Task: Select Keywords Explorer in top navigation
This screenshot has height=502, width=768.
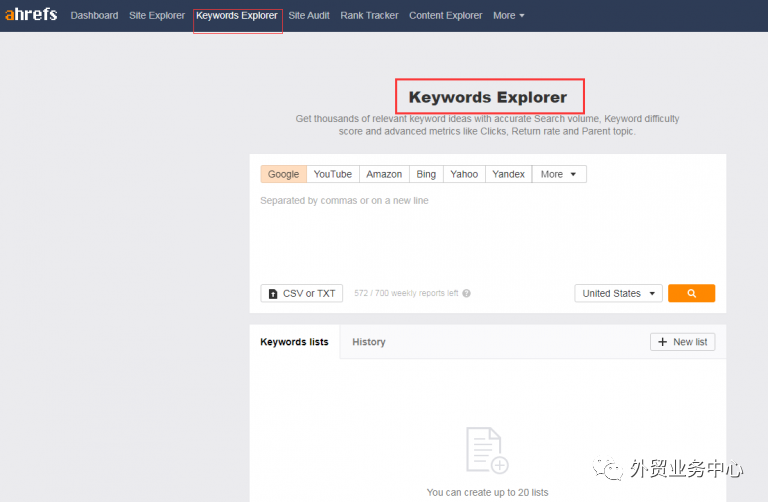Action: click(237, 16)
